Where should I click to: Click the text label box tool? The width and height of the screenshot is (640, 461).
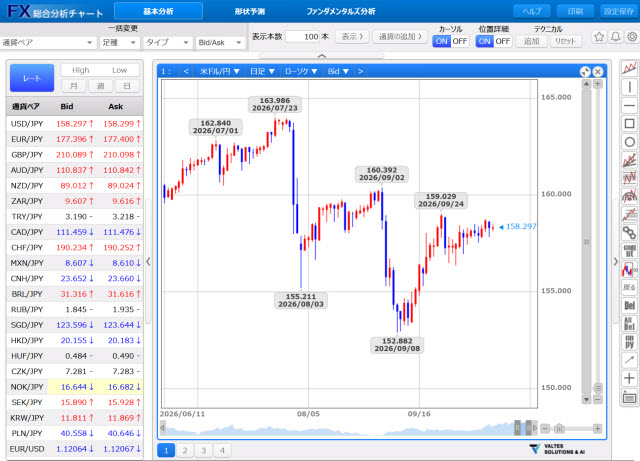click(629, 397)
